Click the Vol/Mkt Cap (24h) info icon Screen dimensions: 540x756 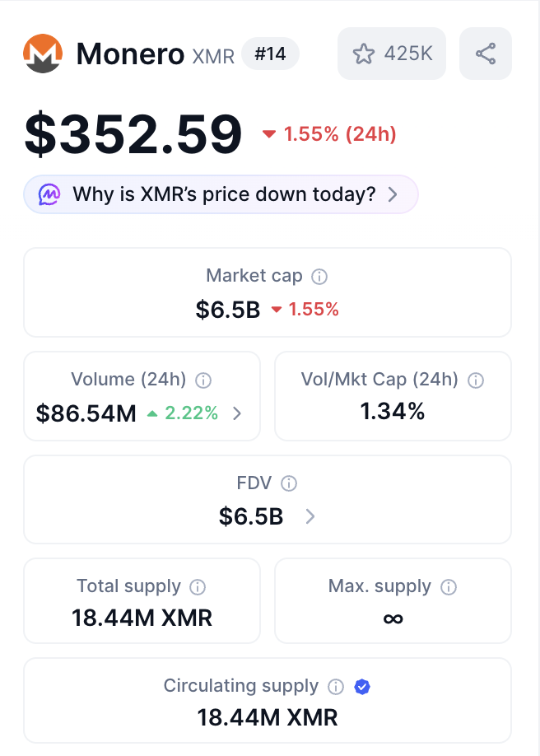(x=476, y=380)
